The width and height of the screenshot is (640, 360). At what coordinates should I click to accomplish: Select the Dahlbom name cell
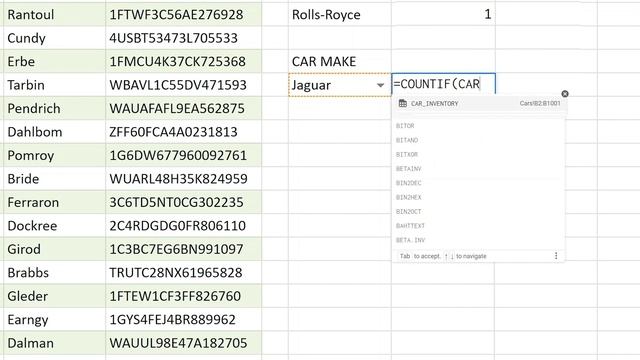coord(54,132)
